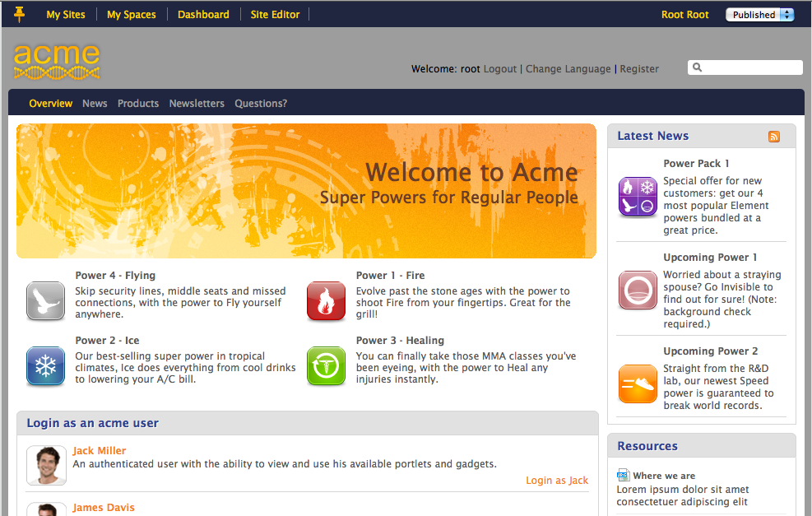The width and height of the screenshot is (812, 516).
Task: Click the Login as an acme user heading
Action: pos(93,423)
